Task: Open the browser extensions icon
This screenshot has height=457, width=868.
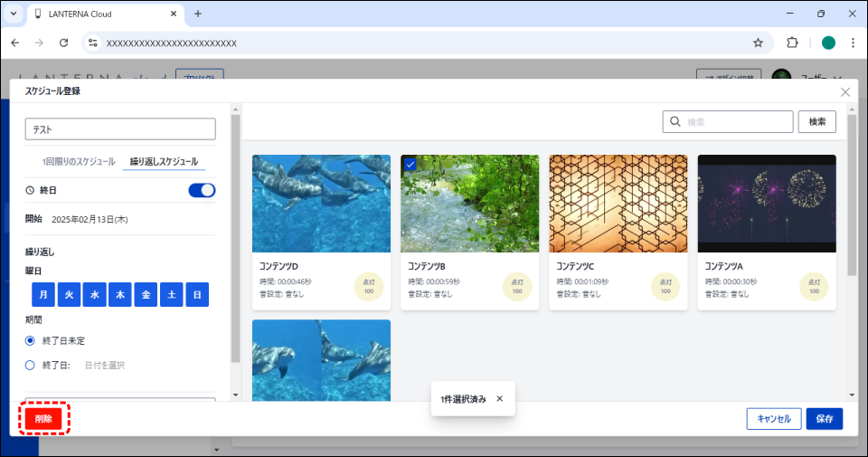Action: pyautogui.click(x=793, y=43)
